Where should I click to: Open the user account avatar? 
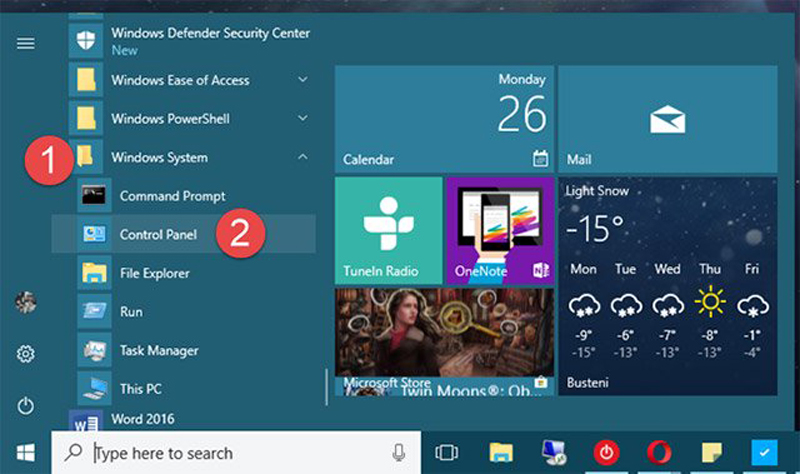tap(26, 304)
